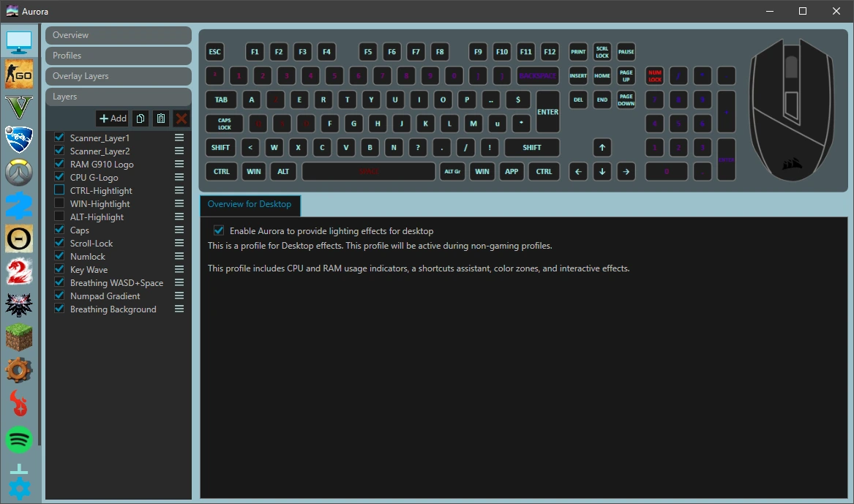Image resolution: width=854 pixels, height=504 pixels.
Task: Select the Numpad Gradient layer name
Action: [105, 296]
